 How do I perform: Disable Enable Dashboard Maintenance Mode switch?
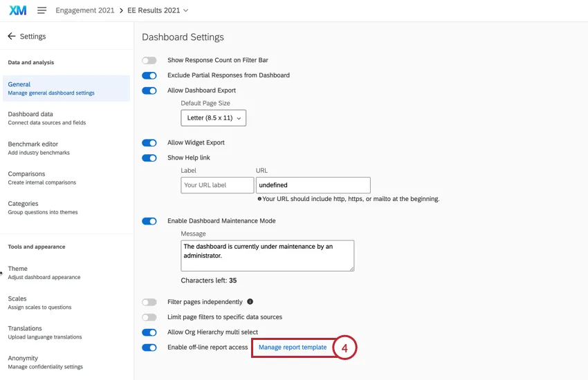(149, 221)
